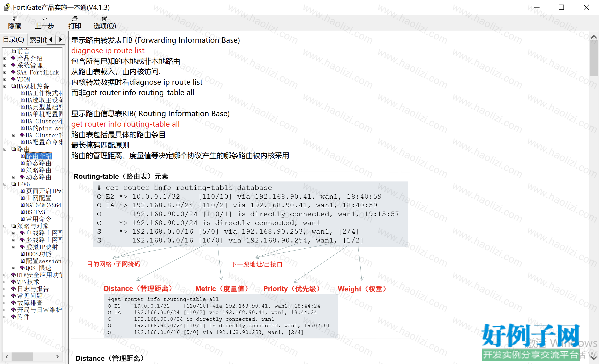Click the book icon beside 附件
The image size is (599, 364).
[x=13, y=317]
